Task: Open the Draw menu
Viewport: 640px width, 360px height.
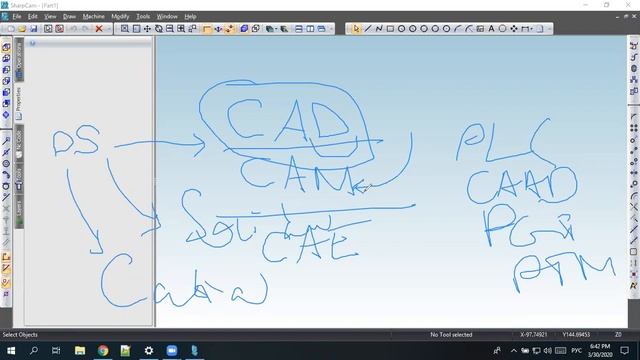Action: [69, 17]
